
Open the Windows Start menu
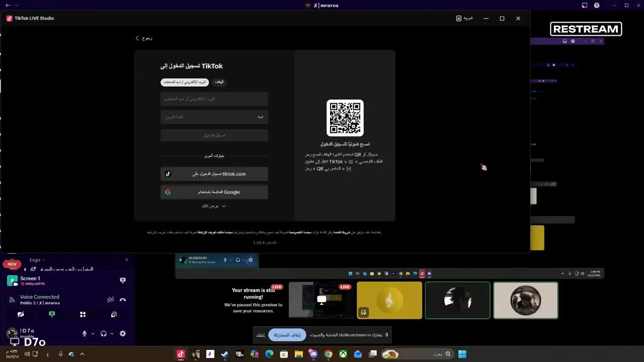coord(462,354)
